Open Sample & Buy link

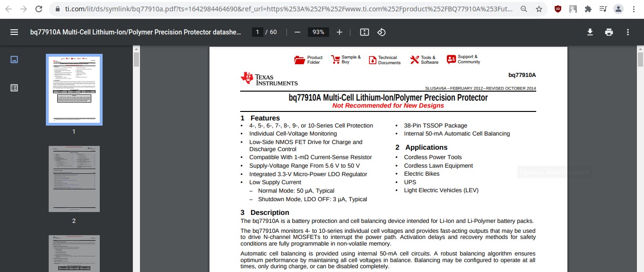click(346, 59)
